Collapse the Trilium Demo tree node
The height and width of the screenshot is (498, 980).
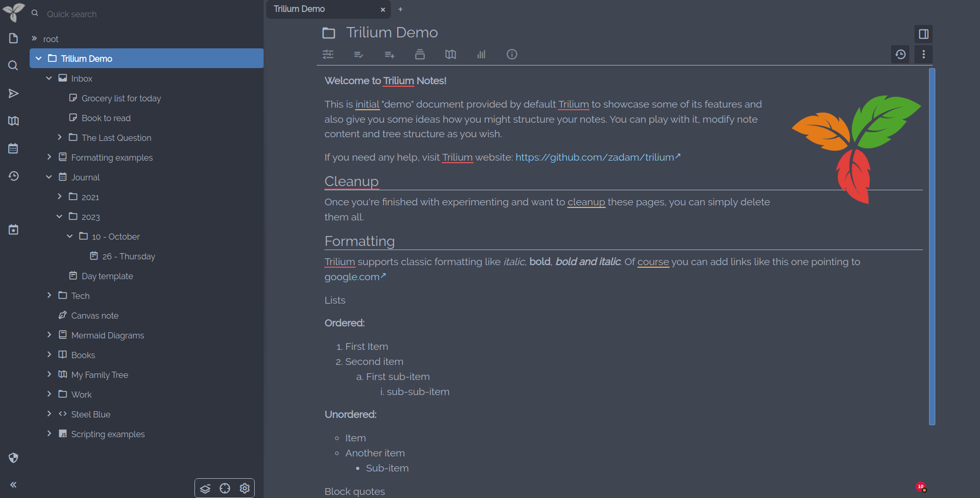pyautogui.click(x=38, y=58)
